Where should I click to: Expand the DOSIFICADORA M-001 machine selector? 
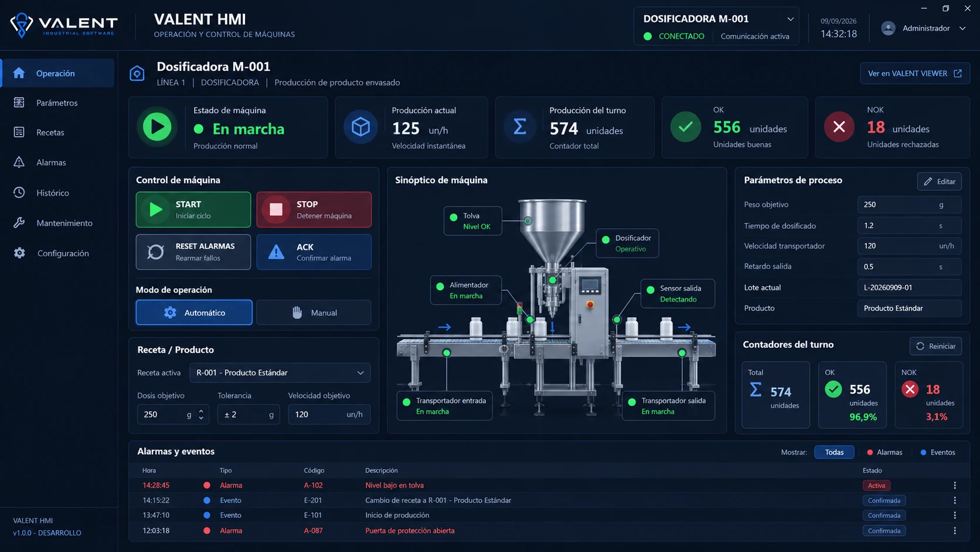pos(790,19)
